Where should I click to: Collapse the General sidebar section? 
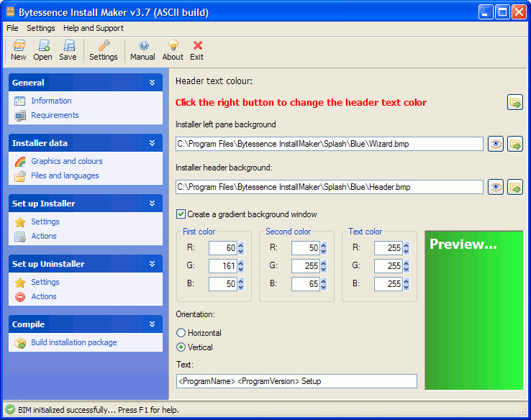(x=152, y=83)
